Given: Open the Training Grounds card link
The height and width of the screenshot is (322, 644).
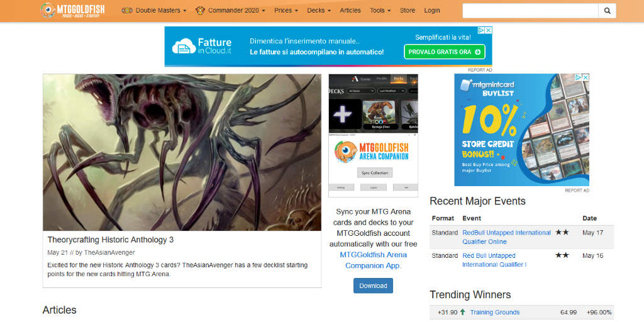Looking at the screenshot, I should [495, 312].
